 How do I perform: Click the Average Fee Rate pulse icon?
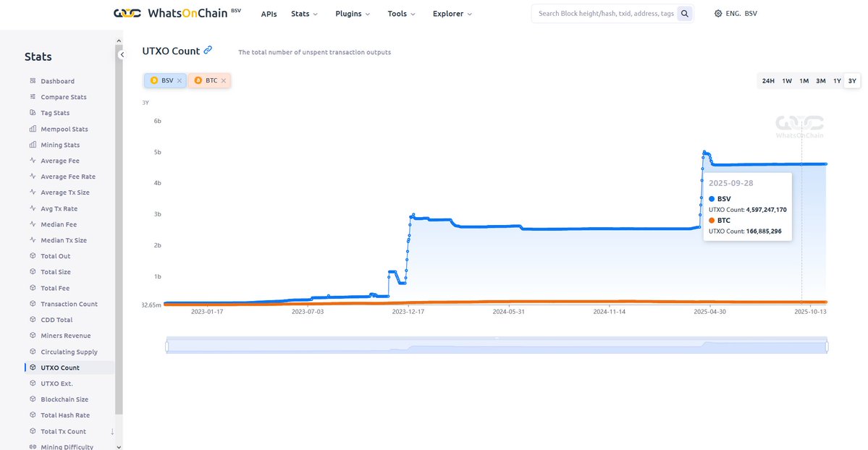point(33,177)
